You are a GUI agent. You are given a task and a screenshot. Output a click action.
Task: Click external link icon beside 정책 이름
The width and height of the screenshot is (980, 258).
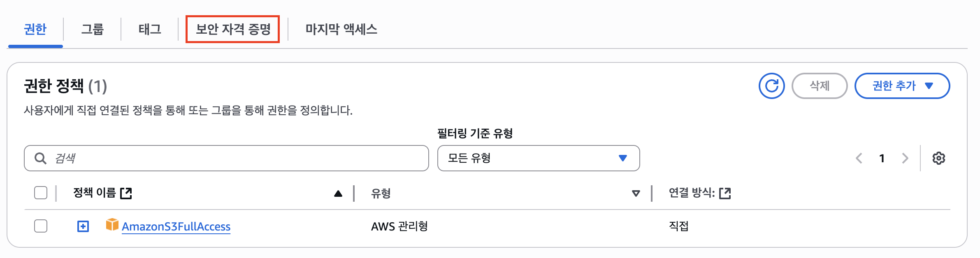(x=126, y=193)
